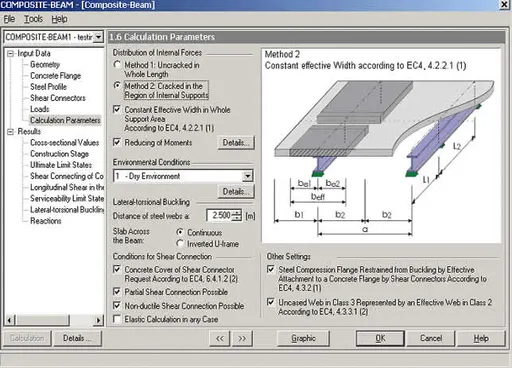Toggle Concrete Cover of Shear Connector checkbox
The height and width of the screenshot is (368, 512).
117,269
